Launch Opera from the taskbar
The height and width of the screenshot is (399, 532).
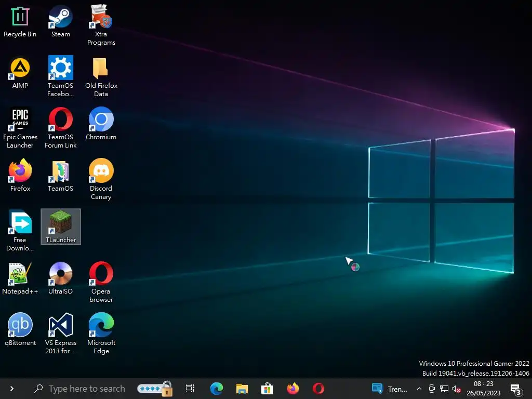coord(318,389)
